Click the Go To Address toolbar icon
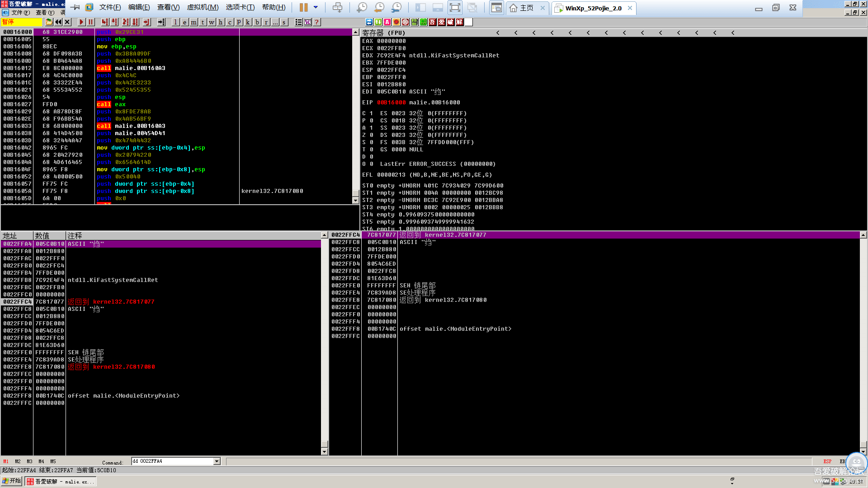The image size is (868, 488). [x=161, y=22]
